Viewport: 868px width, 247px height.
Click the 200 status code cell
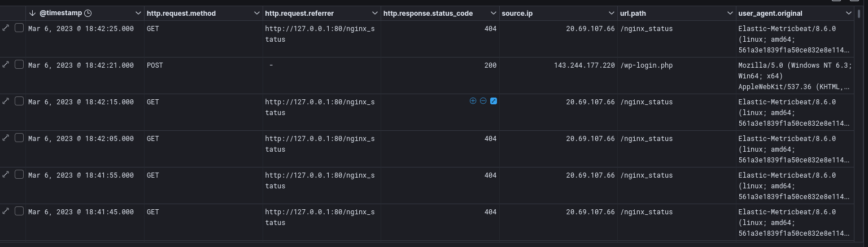coord(490,65)
